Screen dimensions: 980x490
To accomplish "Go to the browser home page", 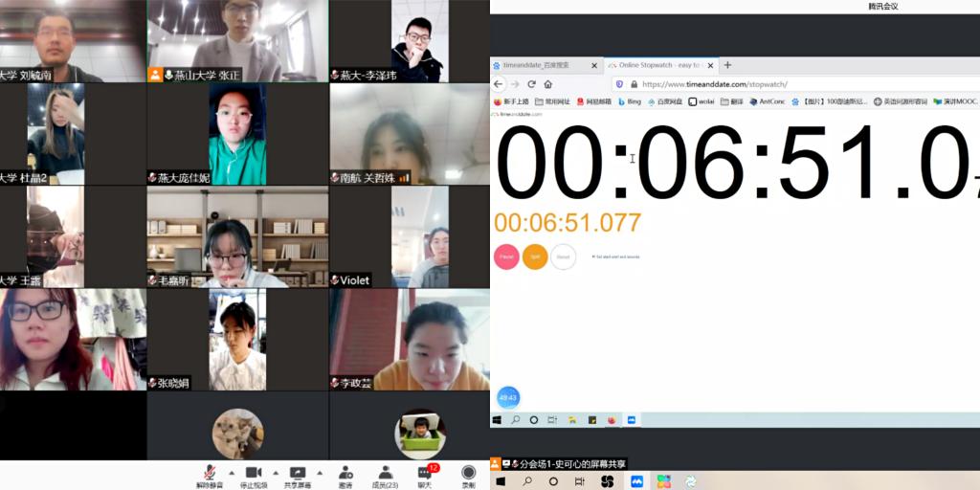I will (549, 84).
